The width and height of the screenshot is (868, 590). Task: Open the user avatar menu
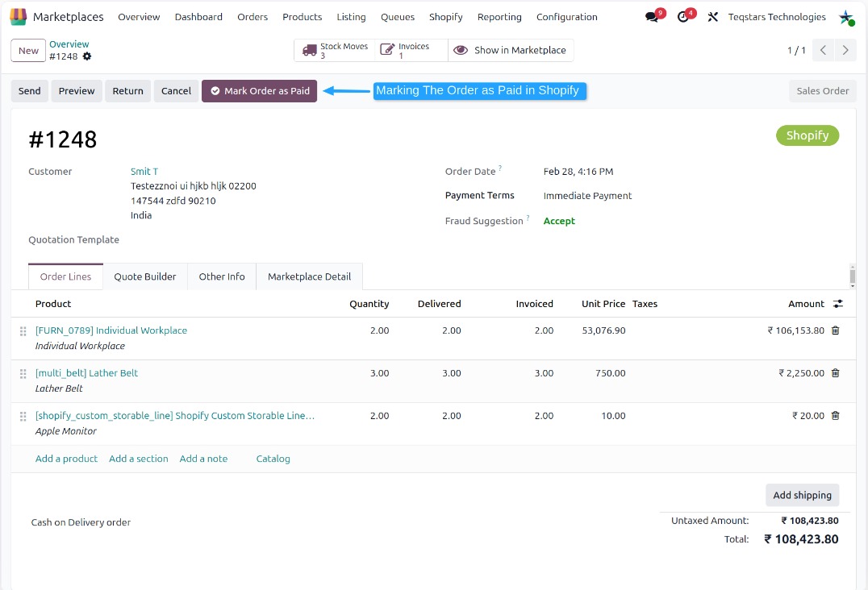[846, 17]
